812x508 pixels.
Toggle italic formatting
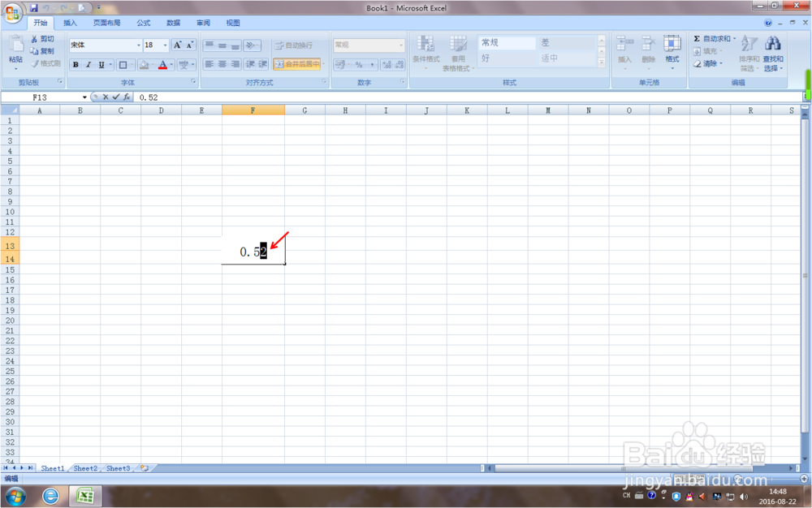click(x=89, y=65)
